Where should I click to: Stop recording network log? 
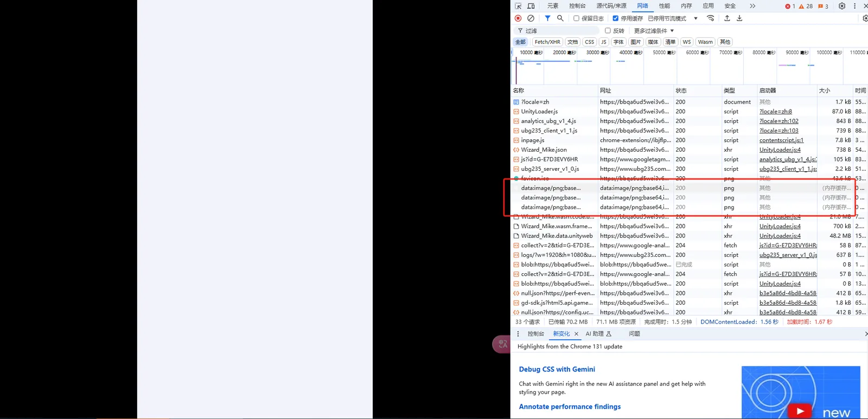[518, 18]
